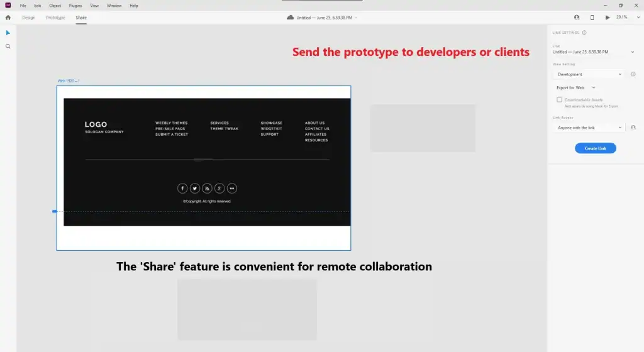Click the Link Settings info icon
Image resolution: width=644 pixels, height=352 pixels.
[x=584, y=33]
